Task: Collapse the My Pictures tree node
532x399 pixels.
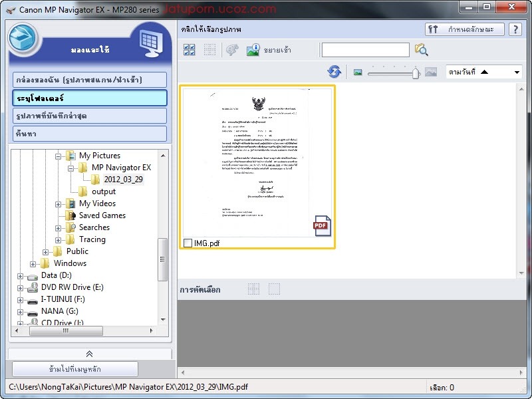Action: (58, 156)
